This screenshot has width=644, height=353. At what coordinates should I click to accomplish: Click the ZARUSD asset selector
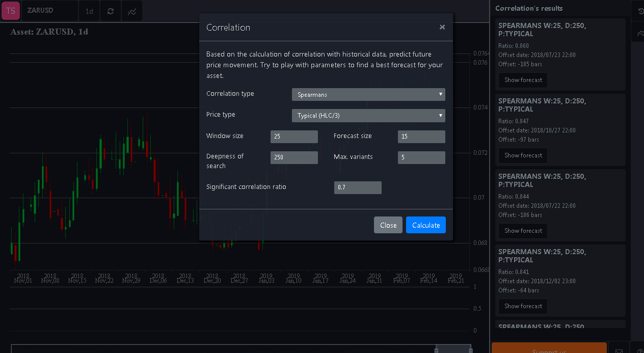[50, 11]
